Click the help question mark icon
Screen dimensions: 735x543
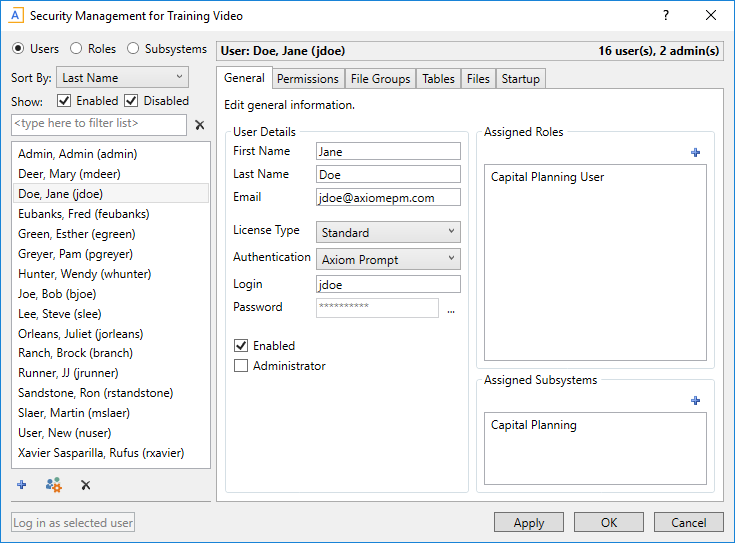point(666,16)
